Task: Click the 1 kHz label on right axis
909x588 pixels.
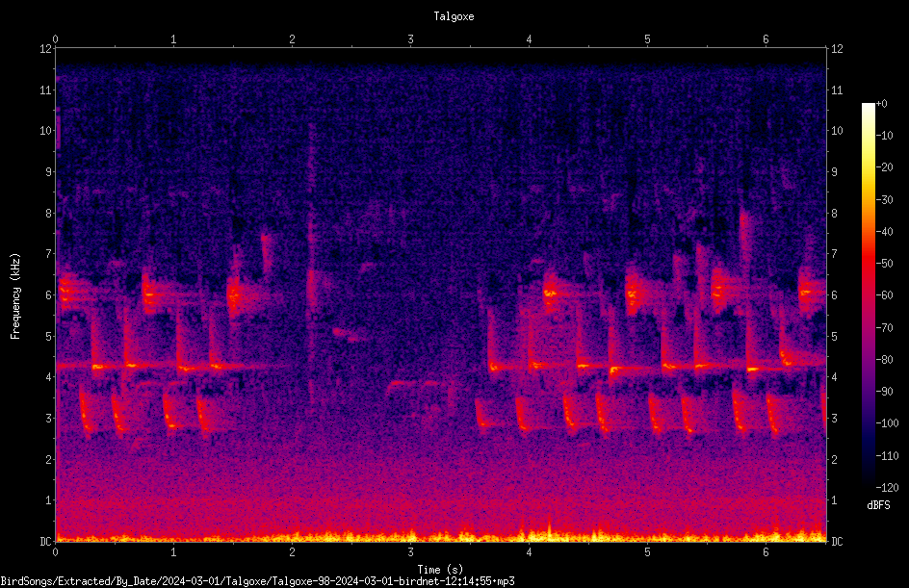Action: pos(834,500)
